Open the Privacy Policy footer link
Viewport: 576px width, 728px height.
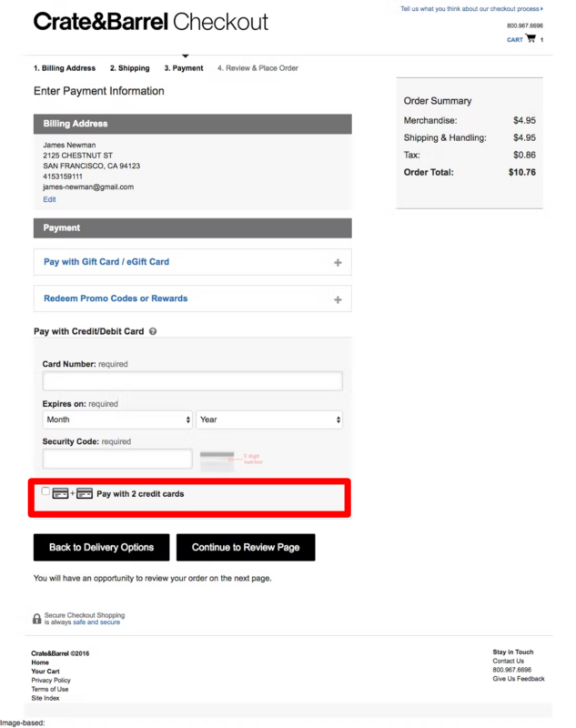tap(51, 681)
